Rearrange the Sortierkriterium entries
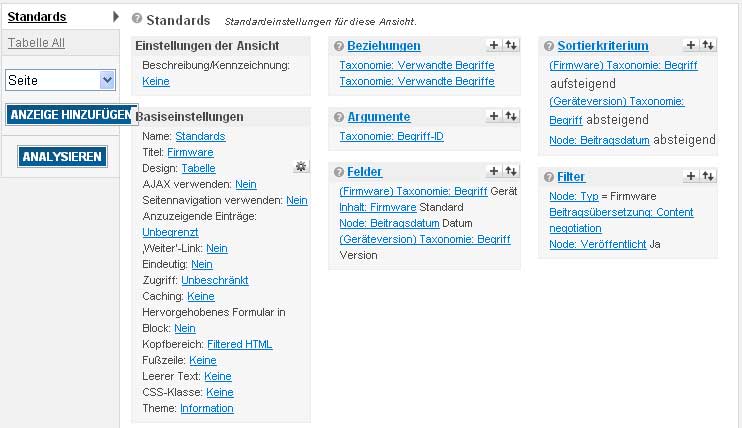 (x=708, y=45)
